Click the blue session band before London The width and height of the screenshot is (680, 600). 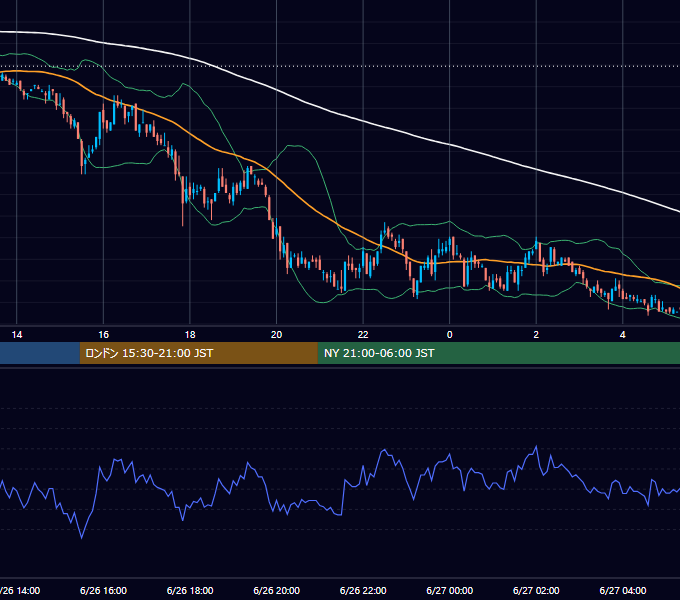[x=40, y=353]
